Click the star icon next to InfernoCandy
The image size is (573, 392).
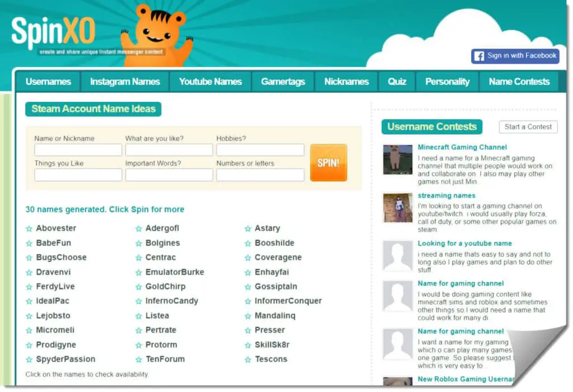click(x=139, y=301)
